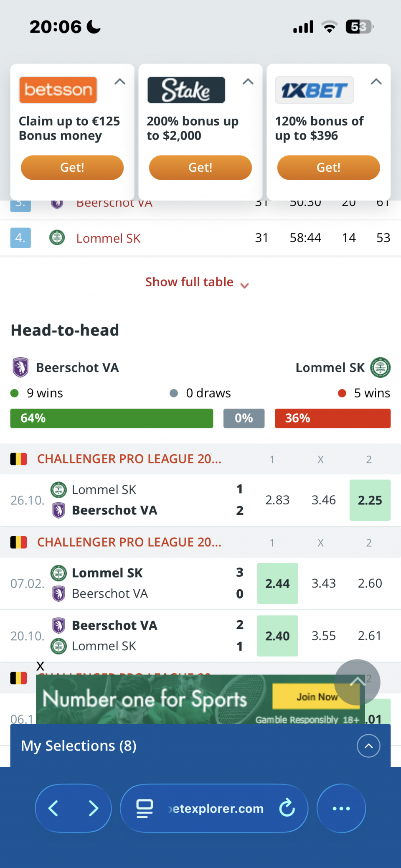
Task: Tap the browser back arrow
Action: 53,808
